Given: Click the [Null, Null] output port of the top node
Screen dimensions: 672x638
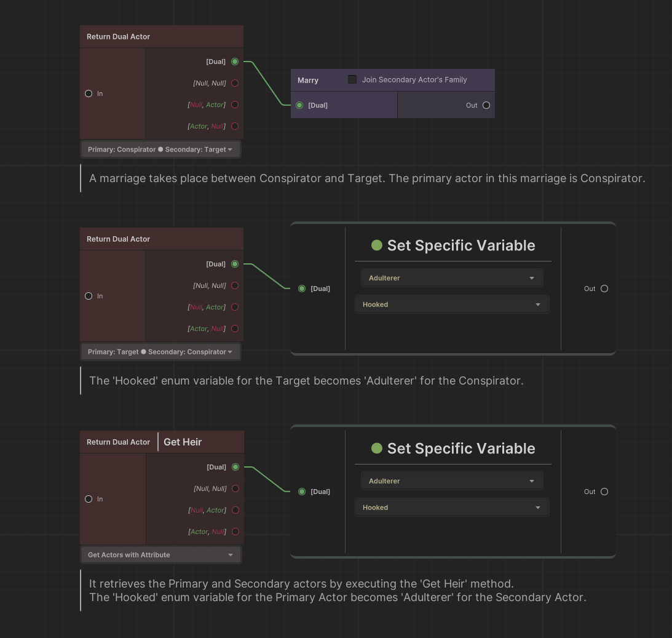Looking at the screenshot, I should coord(235,83).
